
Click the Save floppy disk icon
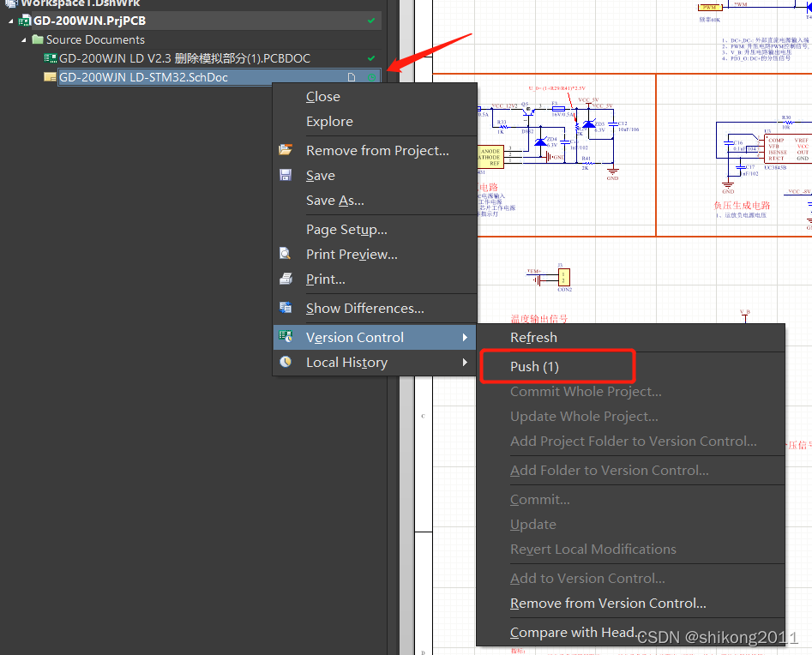click(x=286, y=175)
